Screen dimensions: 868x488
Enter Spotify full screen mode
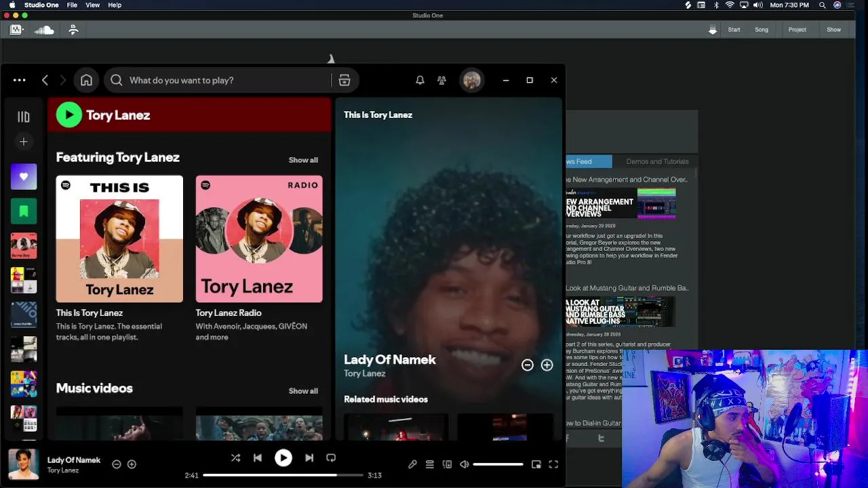(553, 464)
